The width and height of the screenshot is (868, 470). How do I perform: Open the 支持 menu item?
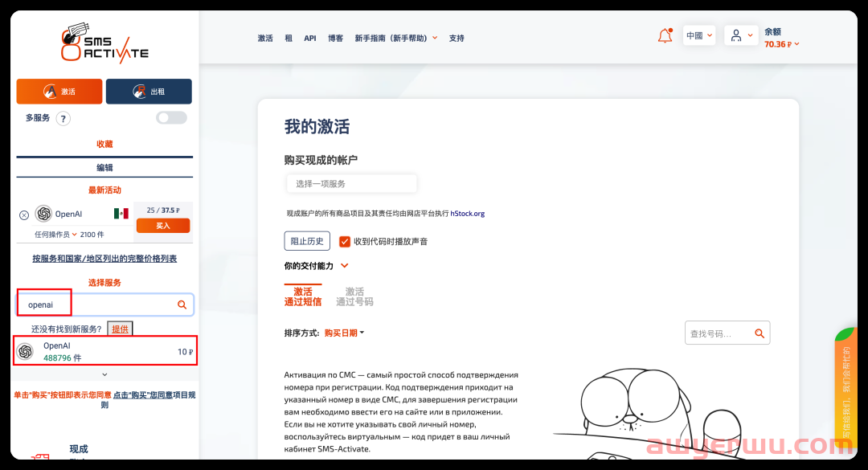pos(457,39)
